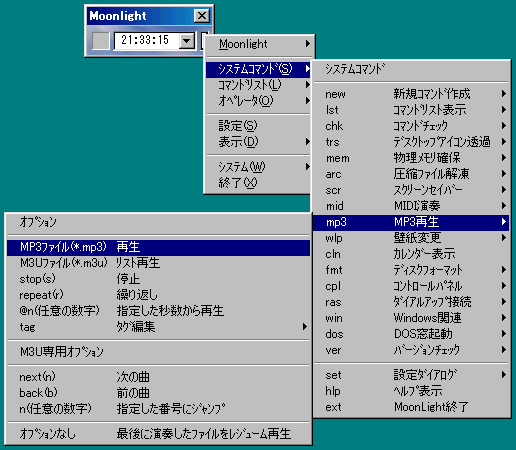Select ext MoonLight終了 command
Screen dimensions: 516x450
pyautogui.click(x=411, y=407)
